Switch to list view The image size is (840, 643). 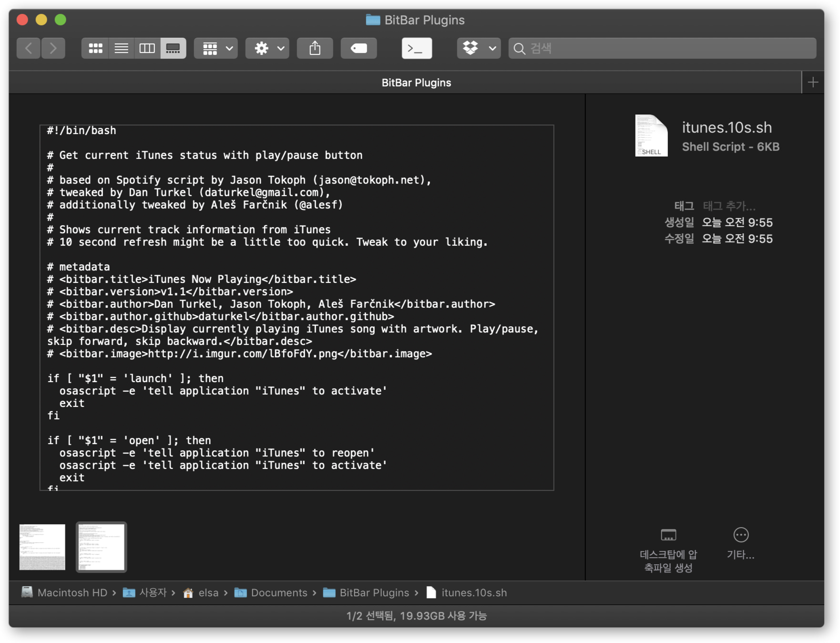click(122, 48)
